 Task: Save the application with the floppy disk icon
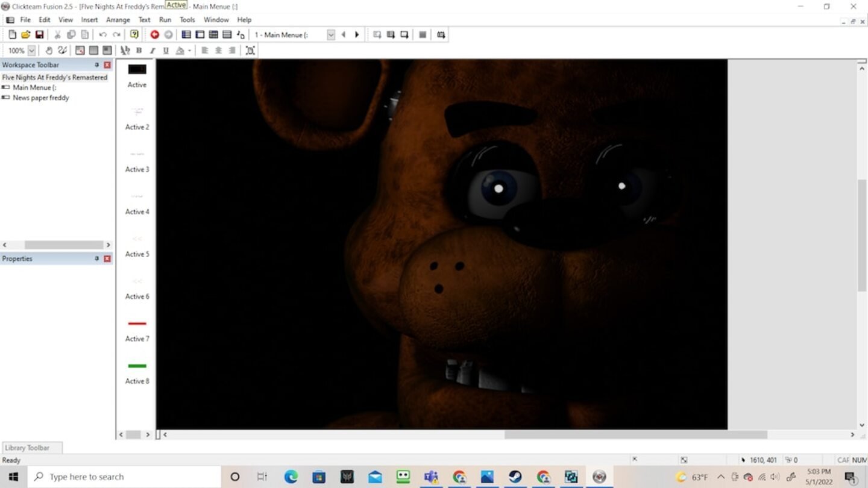(x=39, y=35)
